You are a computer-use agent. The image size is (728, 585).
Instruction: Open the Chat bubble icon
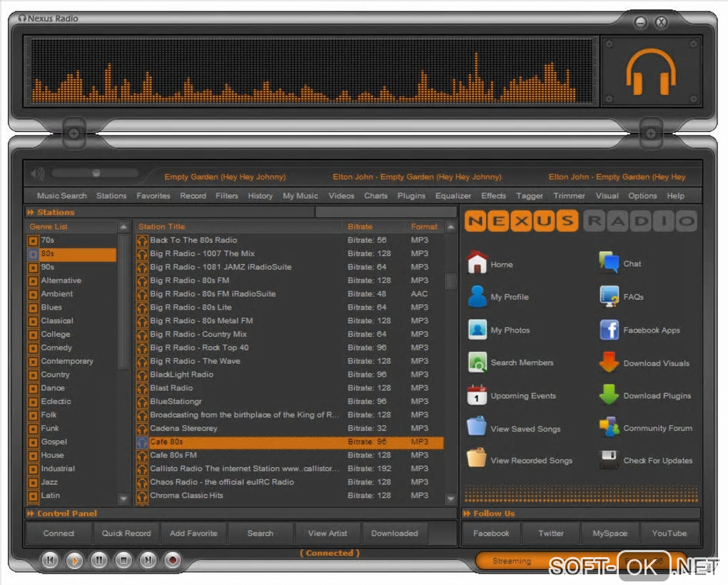click(x=609, y=263)
